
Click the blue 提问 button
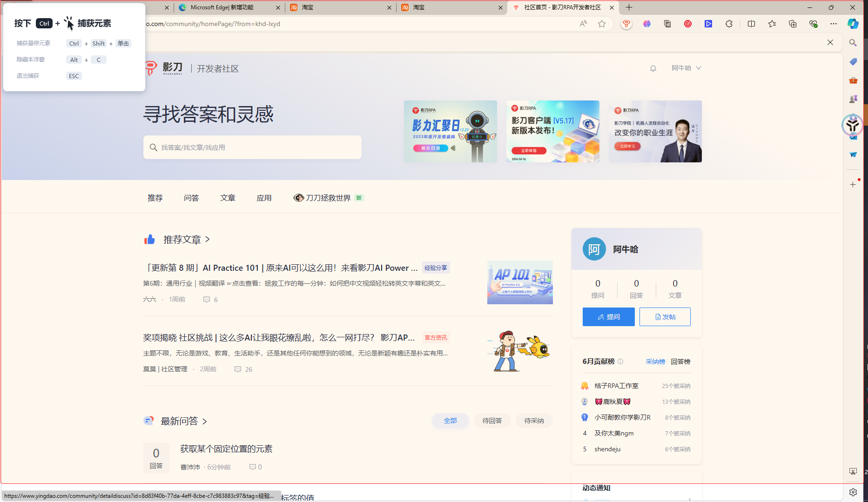click(x=608, y=317)
